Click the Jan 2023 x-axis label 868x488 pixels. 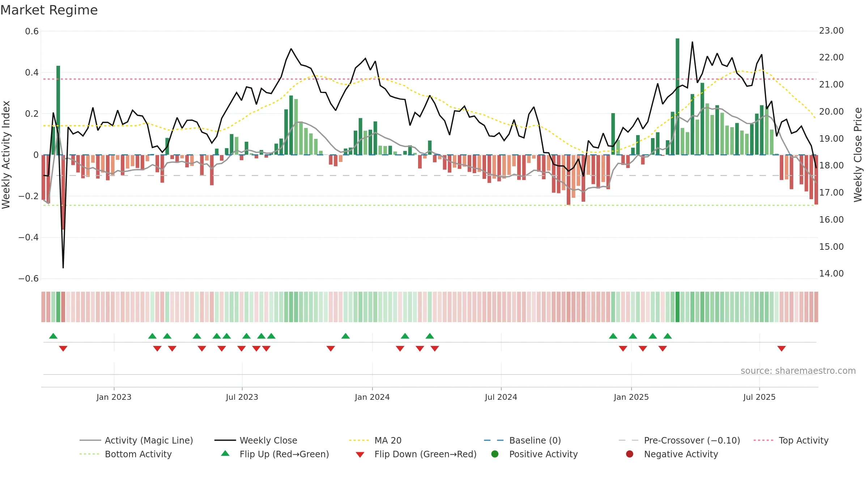(114, 397)
